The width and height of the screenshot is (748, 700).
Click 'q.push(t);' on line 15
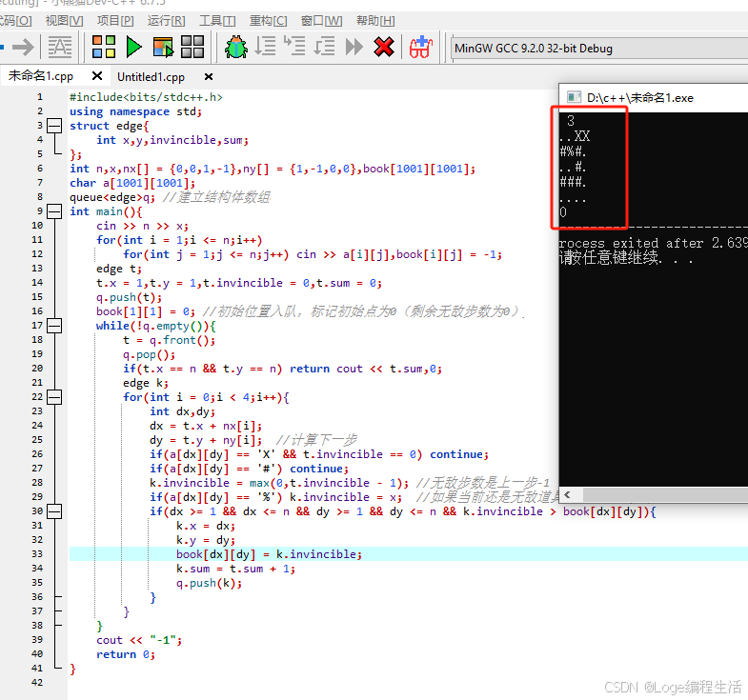coord(129,297)
